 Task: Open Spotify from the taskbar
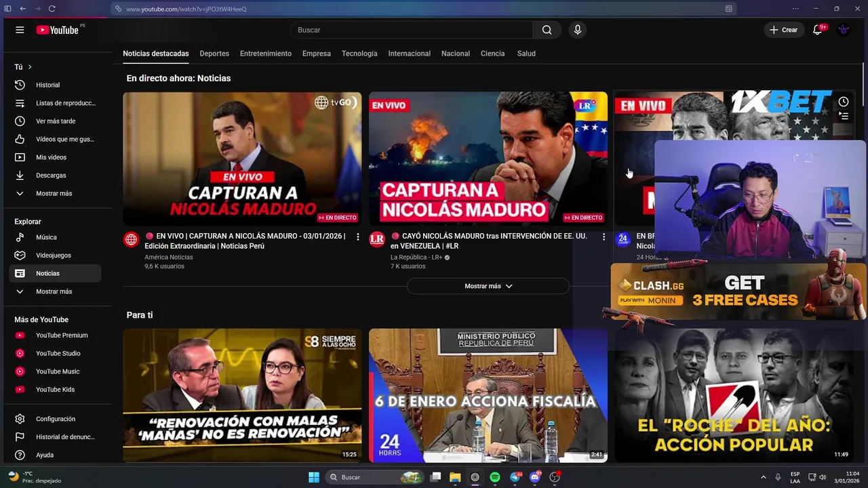(x=495, y=477)
